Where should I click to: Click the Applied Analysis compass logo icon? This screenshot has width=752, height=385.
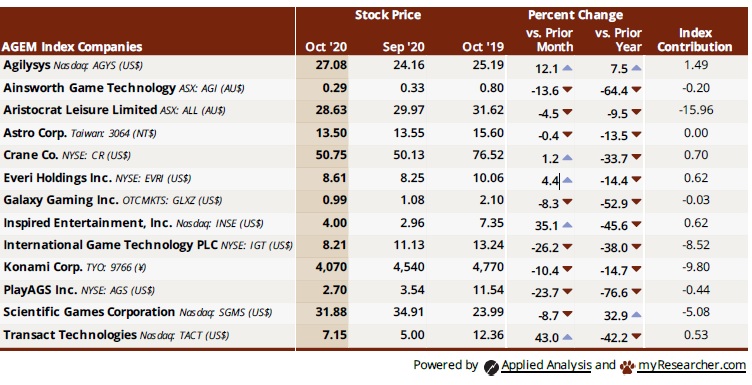tap(491, 367)
